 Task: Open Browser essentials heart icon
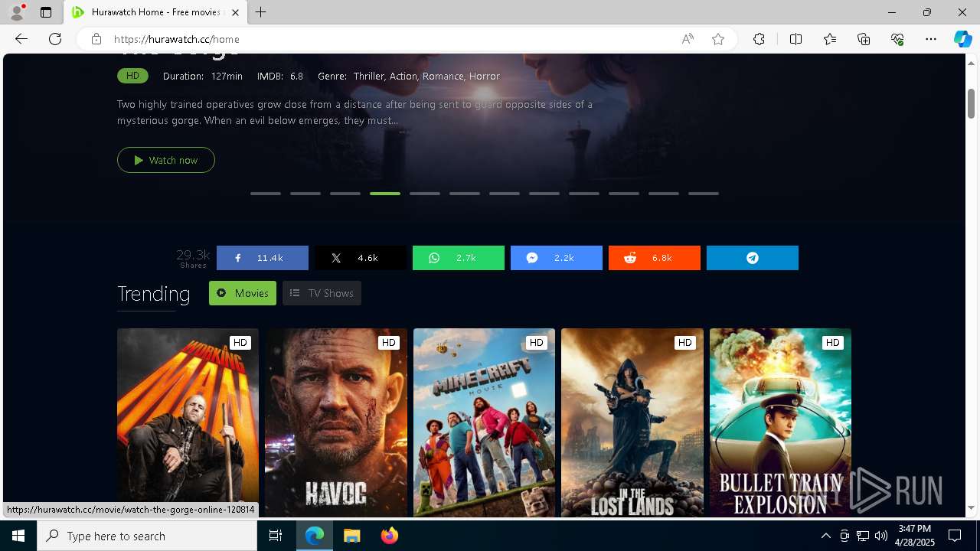click(897, 39)
